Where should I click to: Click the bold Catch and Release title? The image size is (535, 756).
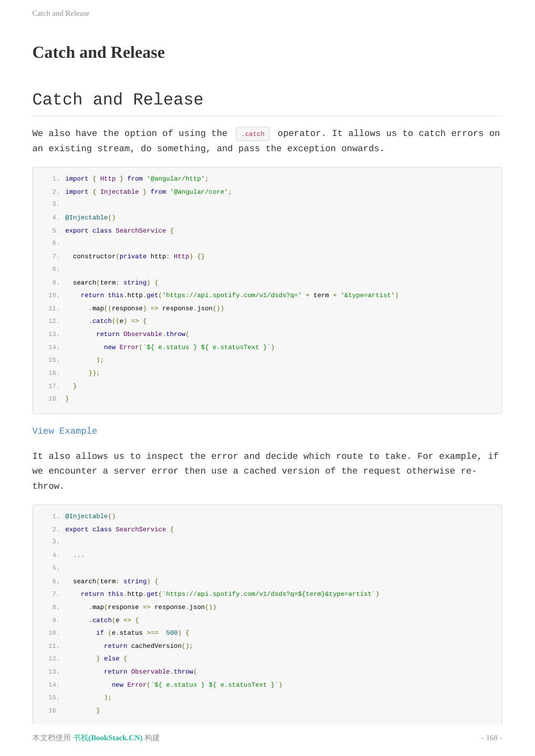click(x=98, y=52)
